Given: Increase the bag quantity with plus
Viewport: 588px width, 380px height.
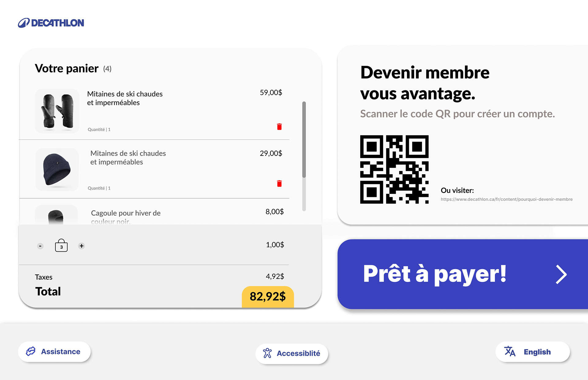Looking at the screenshot, I should coord(81,246).
